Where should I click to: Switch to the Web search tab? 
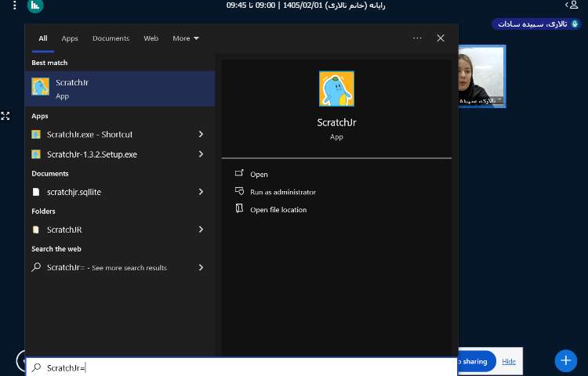(x=151, y=38)
